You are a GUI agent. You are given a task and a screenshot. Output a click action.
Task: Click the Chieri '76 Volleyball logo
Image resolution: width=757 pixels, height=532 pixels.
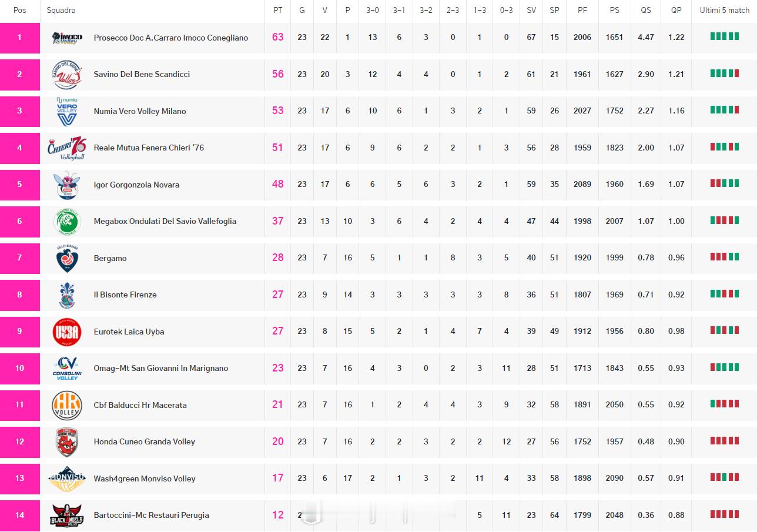(67, 148)
